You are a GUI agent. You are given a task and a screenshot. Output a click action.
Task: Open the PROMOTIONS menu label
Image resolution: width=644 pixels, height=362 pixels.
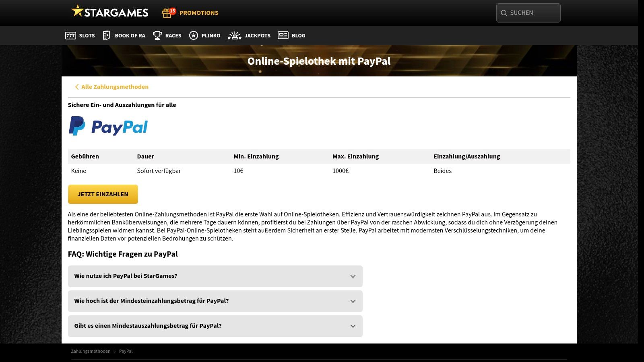click(x=199, y=13)
